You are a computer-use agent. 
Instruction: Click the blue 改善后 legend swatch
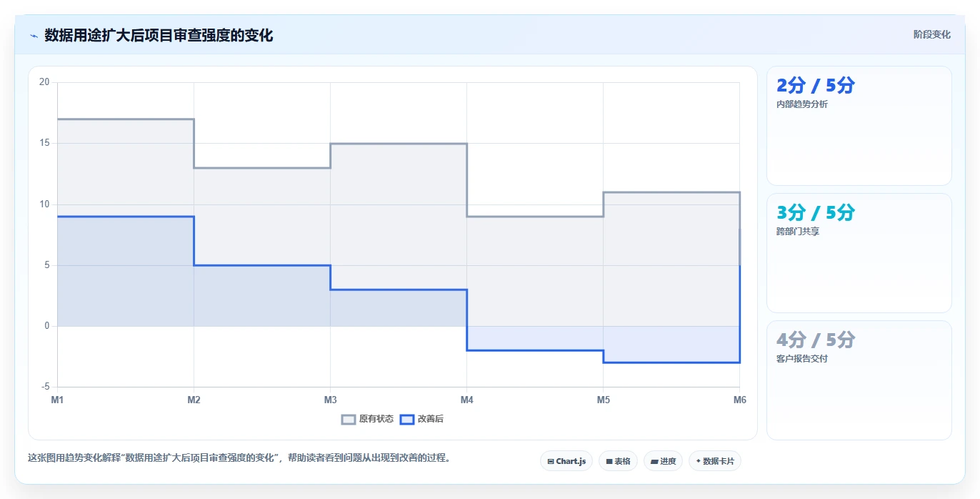tap(406, 420)
